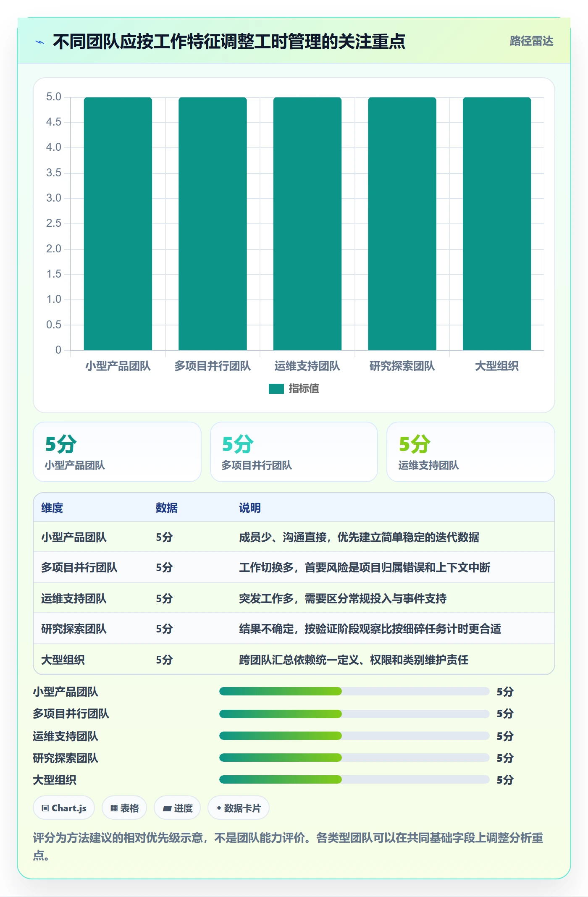Click the footnote starting with 评分为方法建议
The image size is (588, 897).
click(288, 846)
